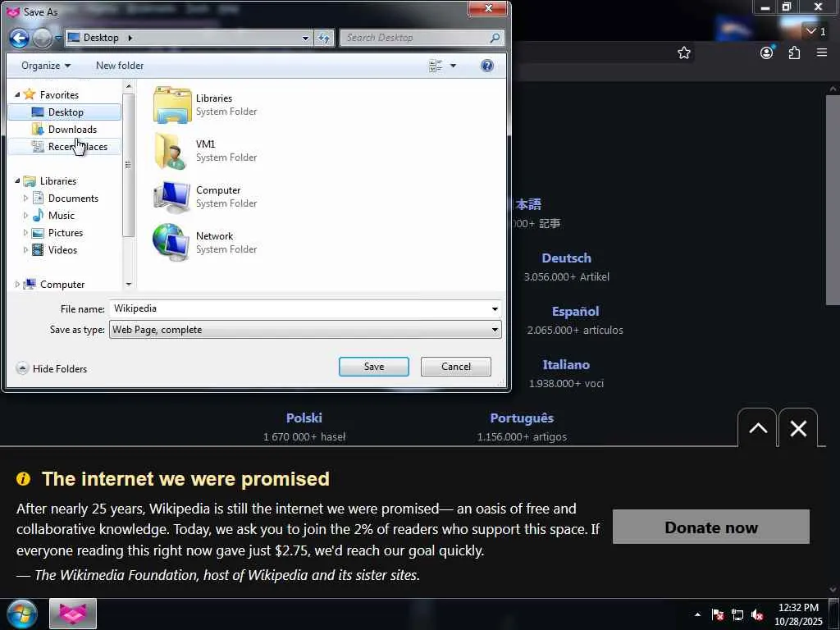Click the tab list chevron in browser
The image size is (840, 630).
(811, 32)
